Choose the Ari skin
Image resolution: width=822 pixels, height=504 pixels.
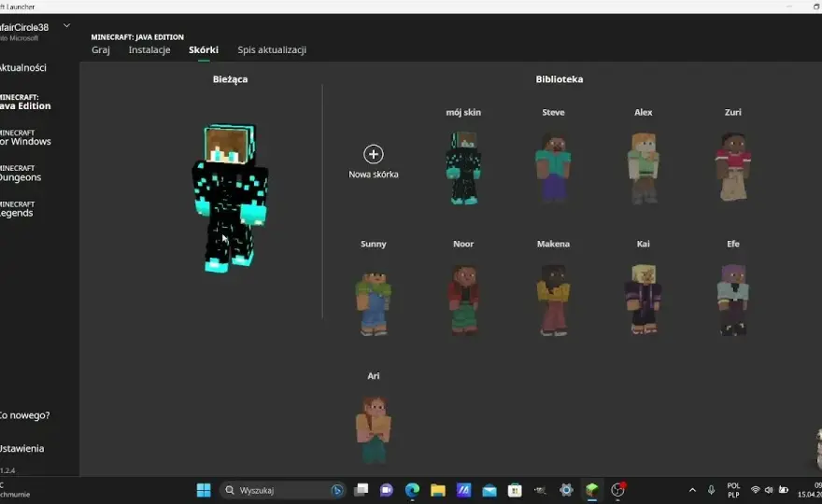[374, 429]
